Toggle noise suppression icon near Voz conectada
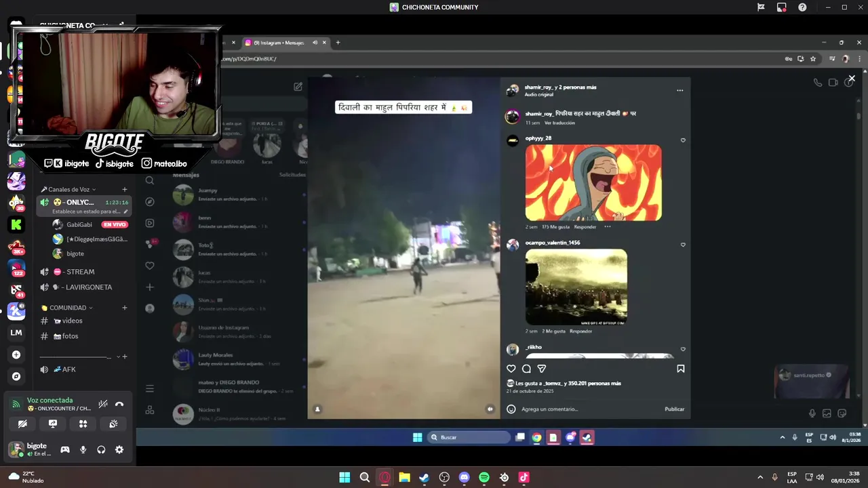Screen dimensions: 868x488 (103, 404)
